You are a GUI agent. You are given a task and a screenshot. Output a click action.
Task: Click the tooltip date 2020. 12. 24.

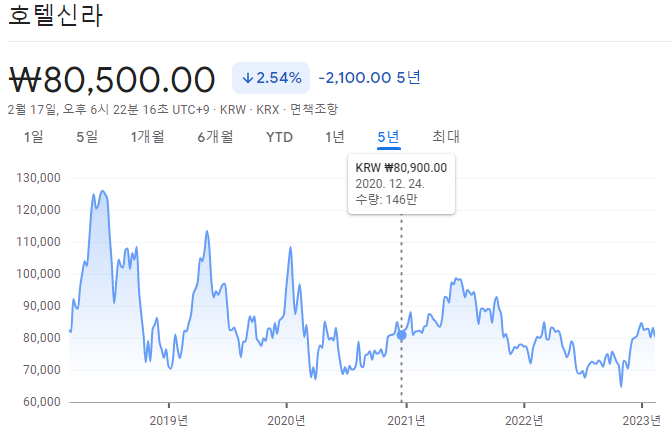click(x=390, y=184)
